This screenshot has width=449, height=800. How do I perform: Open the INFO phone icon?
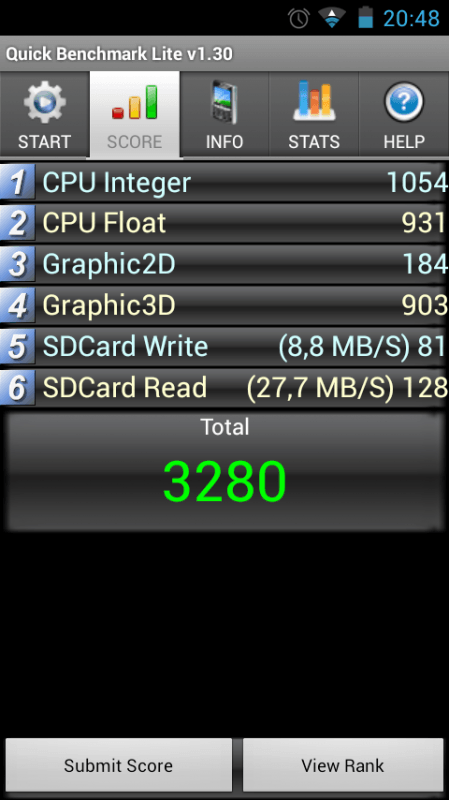(224, 102)
